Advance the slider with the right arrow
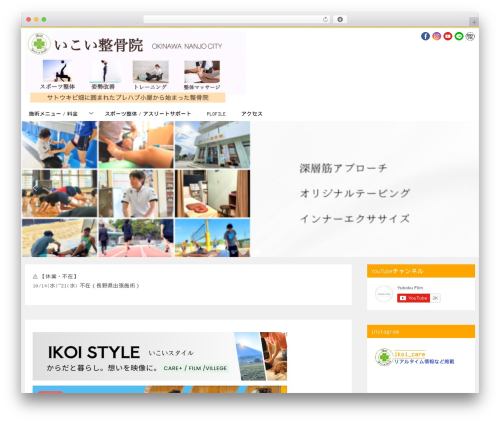The image size is (500, 423). pyautogui.click(x=465, y=188)
